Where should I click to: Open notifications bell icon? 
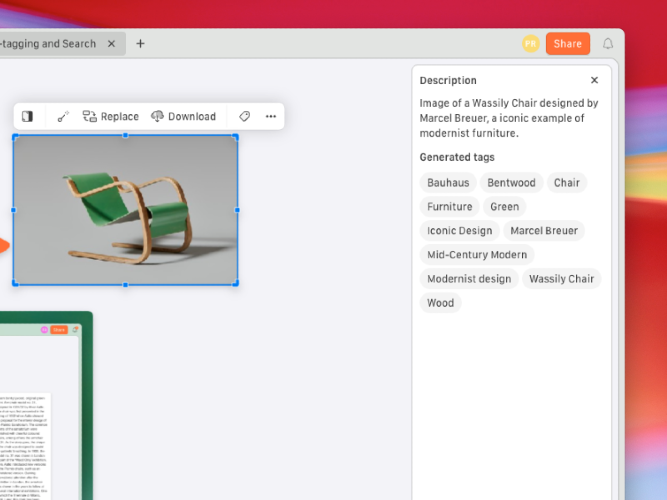click(608, 43)
